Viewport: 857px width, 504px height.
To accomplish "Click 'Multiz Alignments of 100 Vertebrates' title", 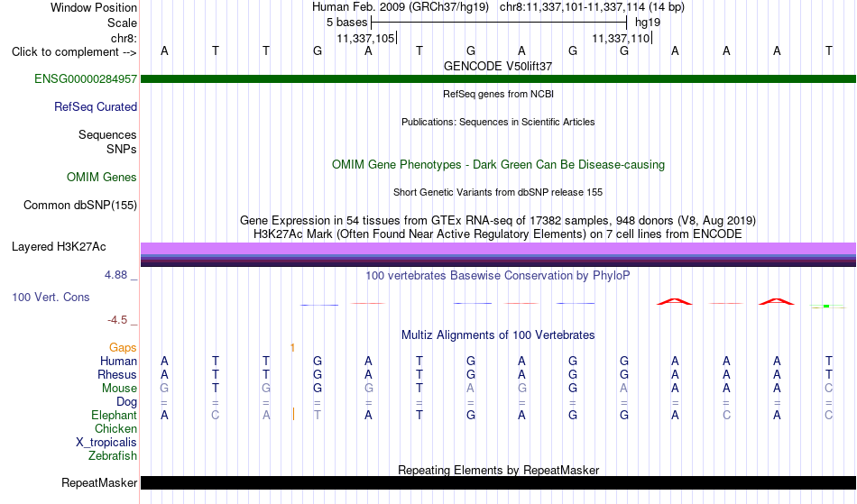I will point(498,334).
